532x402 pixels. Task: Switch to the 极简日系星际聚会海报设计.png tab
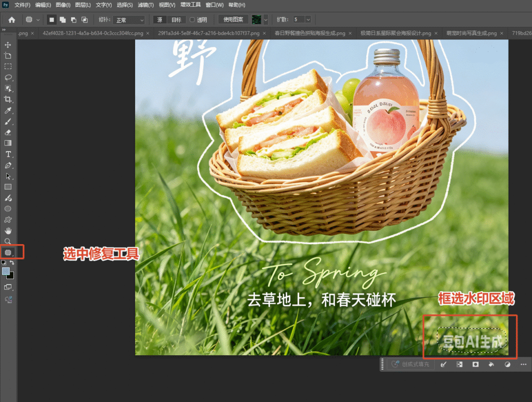click(395, 33)
